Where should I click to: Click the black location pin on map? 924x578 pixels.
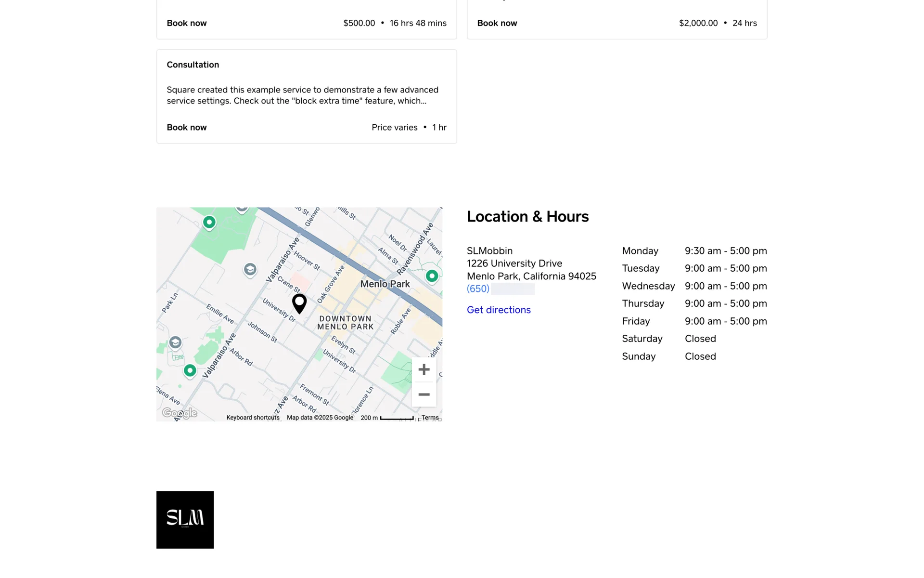[299, 303]
